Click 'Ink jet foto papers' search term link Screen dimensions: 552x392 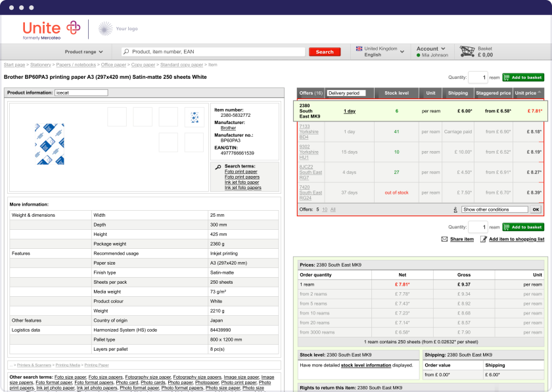(243, 188)
